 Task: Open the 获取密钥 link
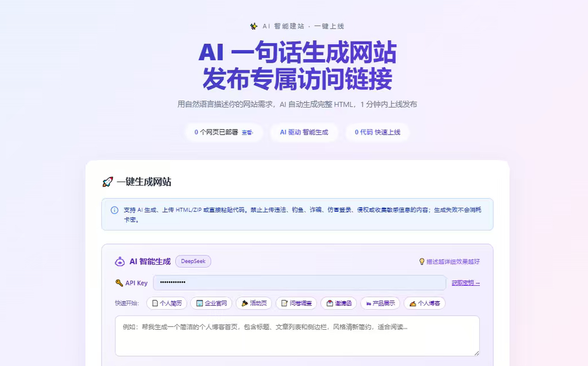465,283
